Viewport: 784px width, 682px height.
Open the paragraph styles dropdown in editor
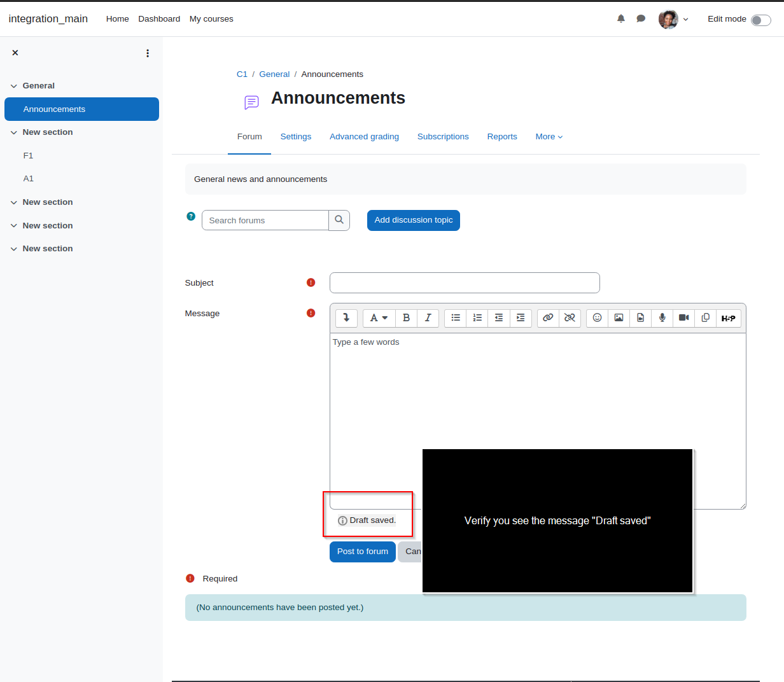point(379,317)
